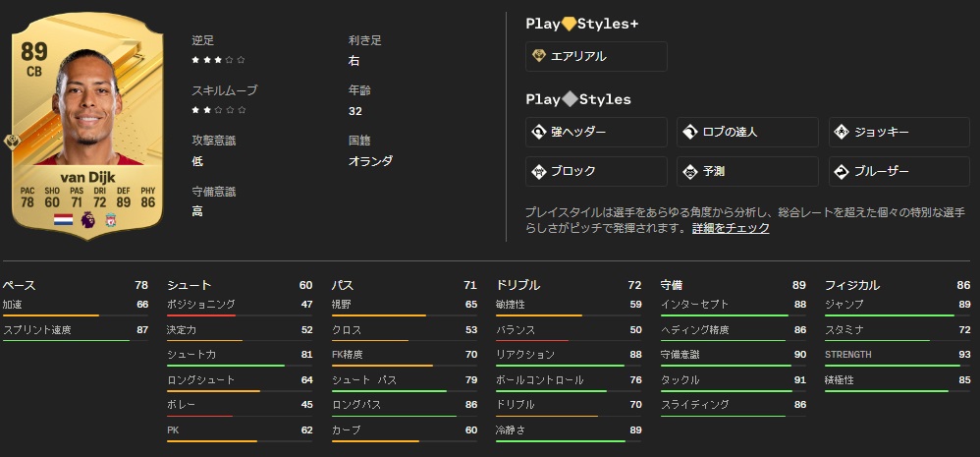This screenshot has height=457, width=980.
Task: Open the 詳細をチェック link
Action: click(731, 228)
